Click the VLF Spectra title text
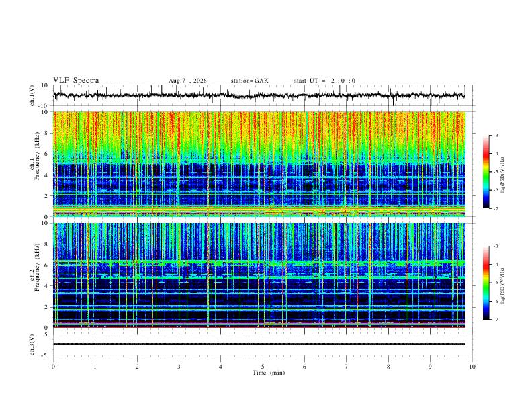Viewport: 532px width, 411px height. click(76, 81)
